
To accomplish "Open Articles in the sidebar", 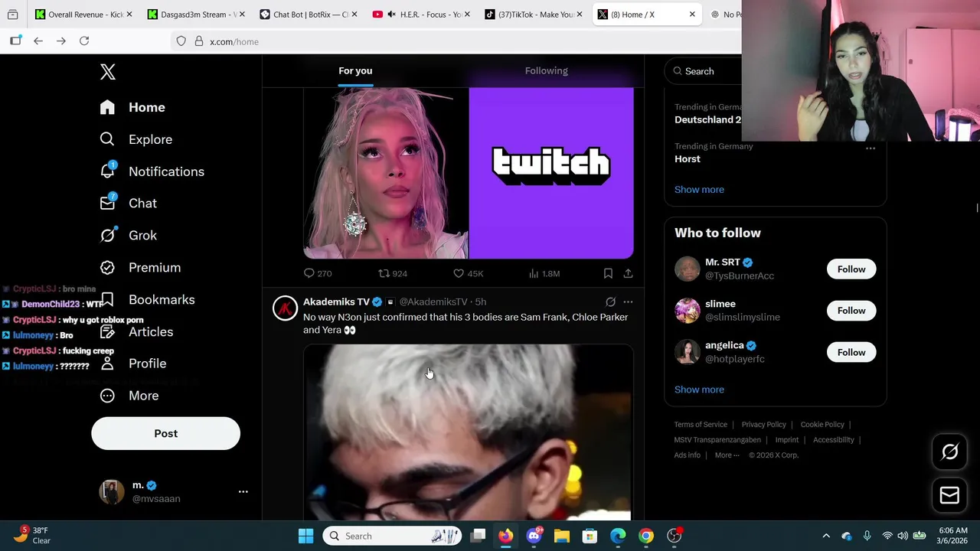I will (136, 331).
